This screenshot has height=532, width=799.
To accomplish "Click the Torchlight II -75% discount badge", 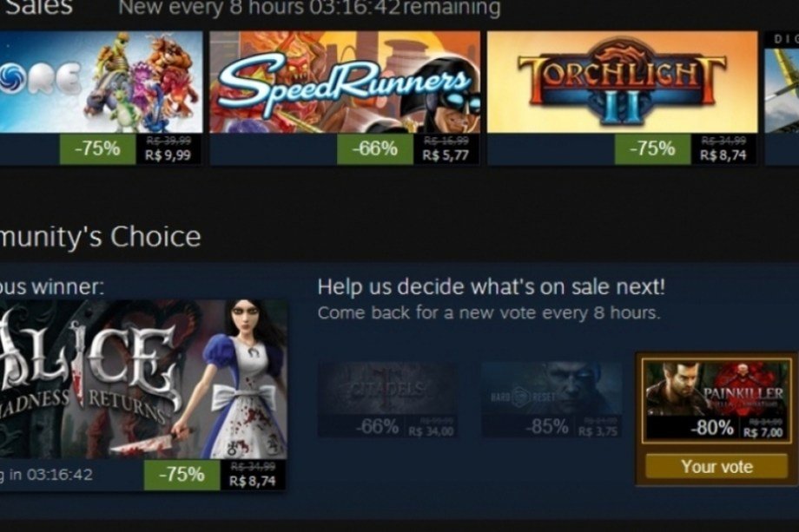I will coord(653,149).
